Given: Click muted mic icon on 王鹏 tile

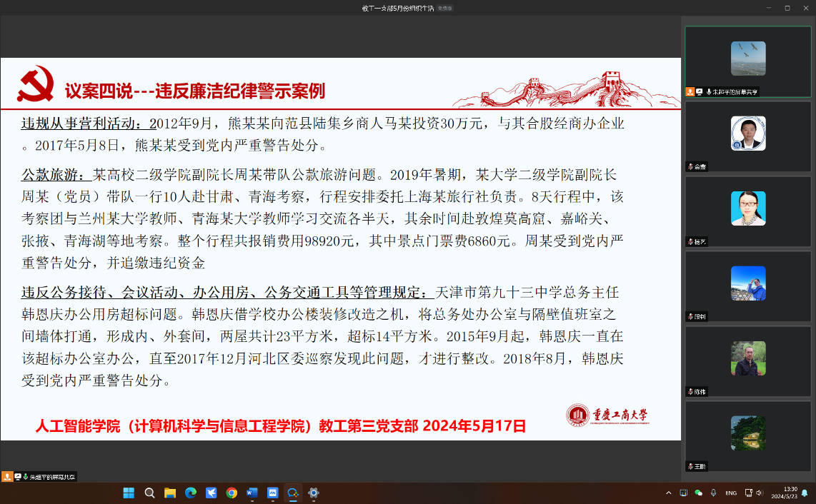Looking at the screenshot, I should [x=690, y=466].
